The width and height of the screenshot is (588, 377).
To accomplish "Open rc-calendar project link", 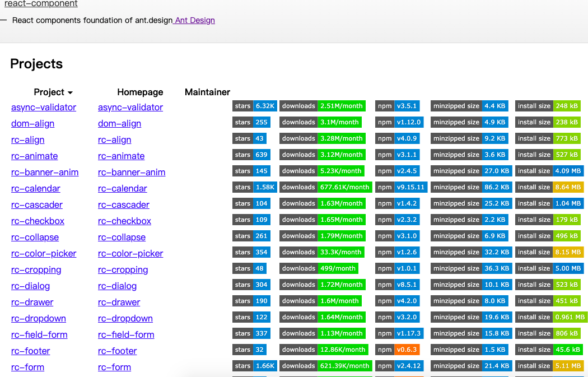I will pyautogui.click(x=36, y=189).
